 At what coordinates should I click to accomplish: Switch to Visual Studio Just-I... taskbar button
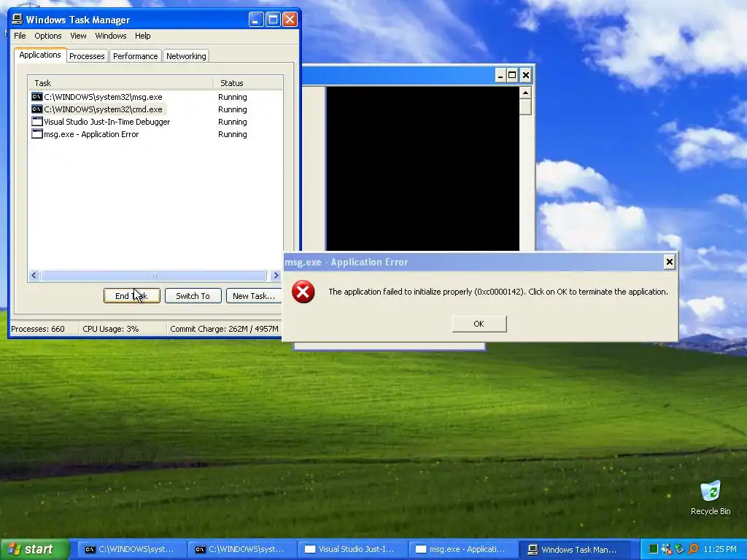click(353, 549)
